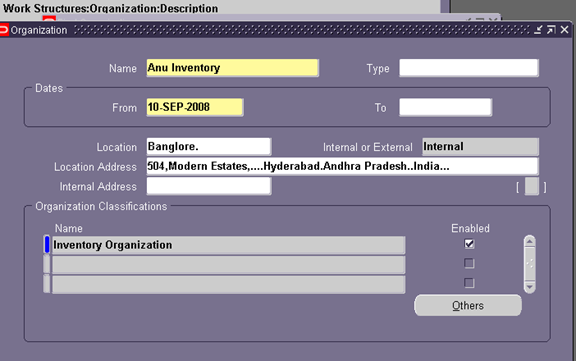Check Enabled box on third classification row
576x361 pixels.
tap(469, 283)
